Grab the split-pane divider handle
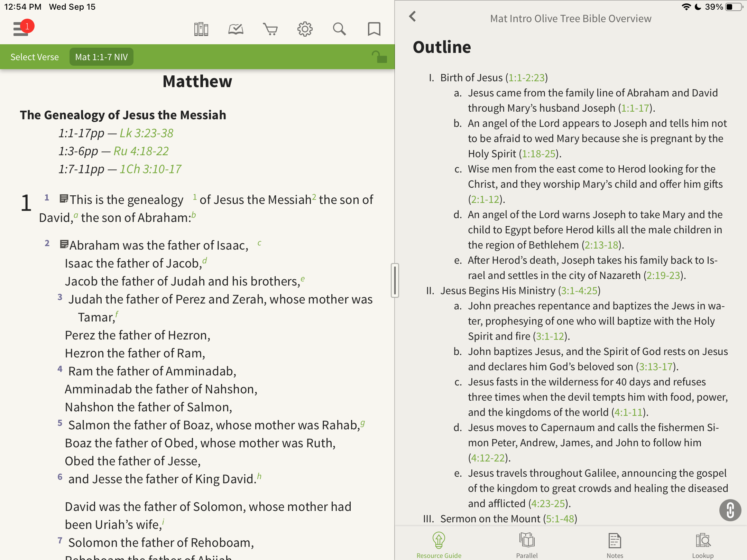 click(x=395, y=280)
